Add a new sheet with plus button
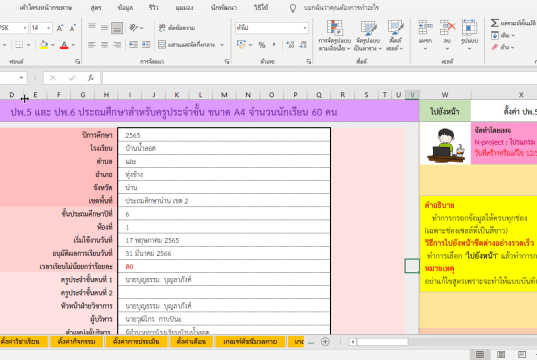This screenshot has height=360, width=537. click(x=325, y=342)
